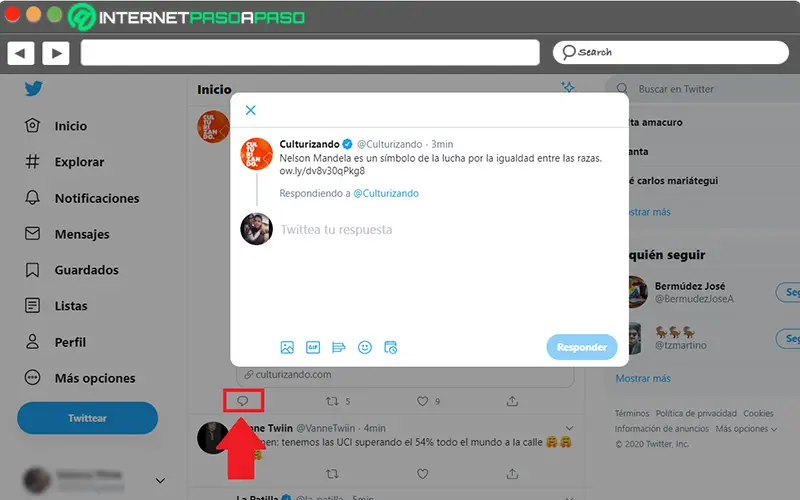The height and width of the screenshot is (500, 800).
Task: Like the Culturizando tweet with 9 likes
Action: click(422, 402)
